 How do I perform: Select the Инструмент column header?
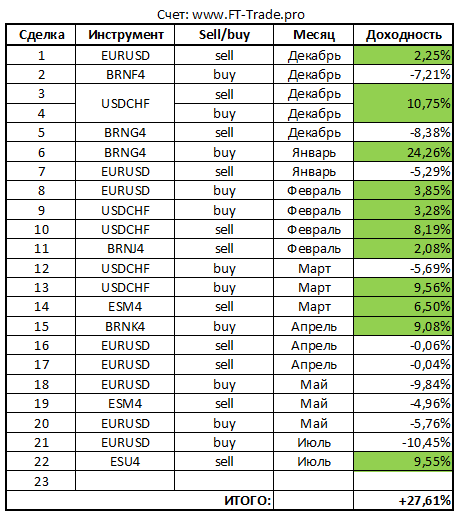[125, 35]
